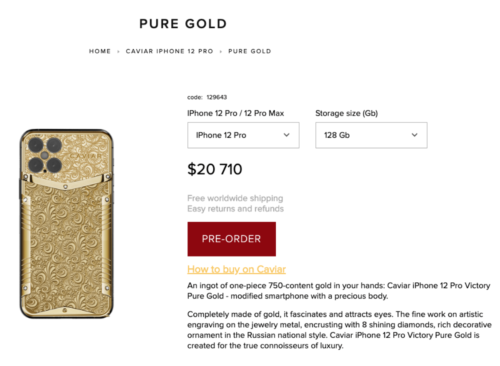The width and height of the screenshot is (500, 366).
Task: Open CAVIAR IPHONE 12 PRO breadcrumb
Action: (x=169, y=51)
